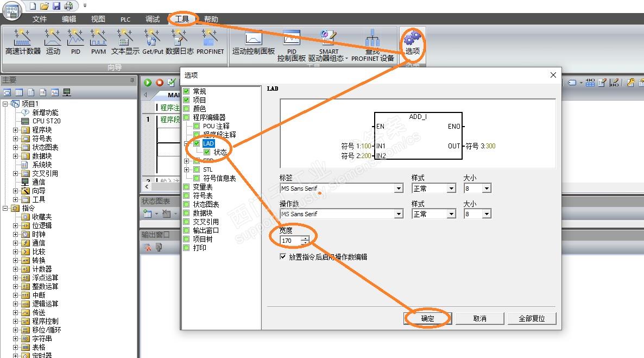
Task: Click the green run button
Action: [x=148, y=83]
